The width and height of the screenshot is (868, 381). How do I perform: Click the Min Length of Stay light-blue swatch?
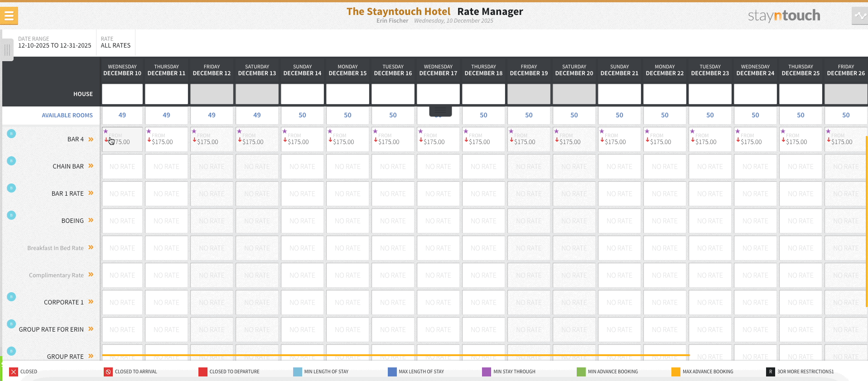click(298, 372)
